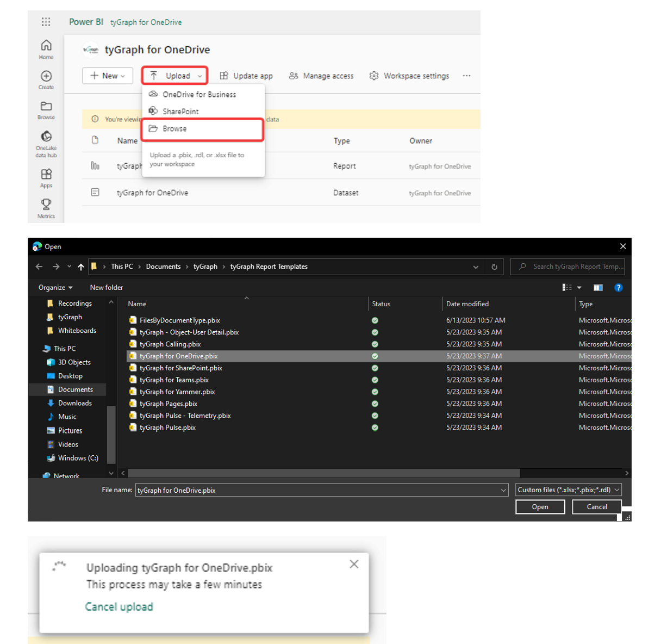The width and height of the screenshot is (655, 644).
Task: Click the File name input field
Action: [322, 490]
